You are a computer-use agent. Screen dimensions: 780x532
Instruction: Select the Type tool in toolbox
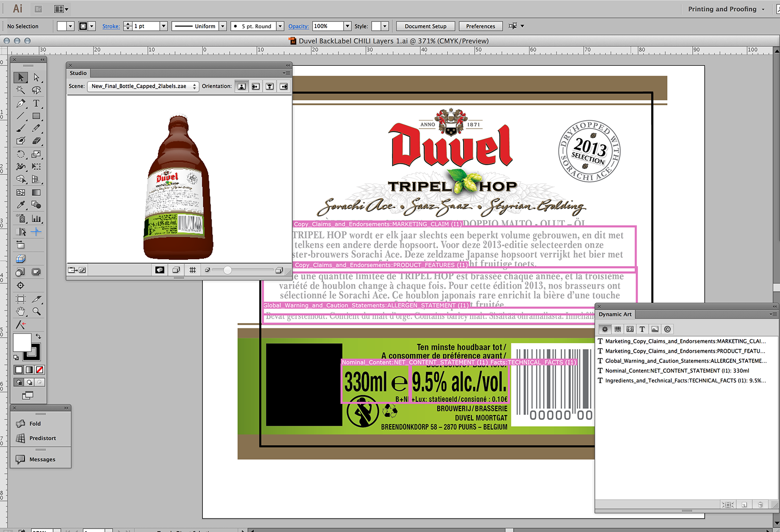tap(37, 103)
